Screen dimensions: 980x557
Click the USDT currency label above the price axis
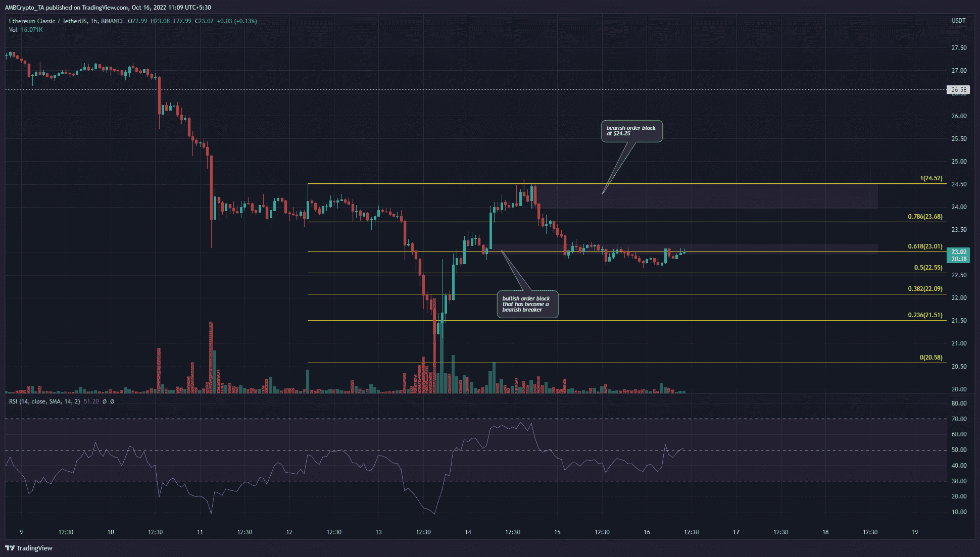point(958,21)
